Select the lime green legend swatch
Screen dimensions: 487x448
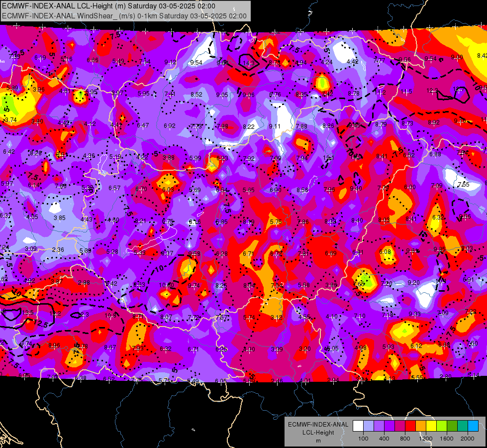pyautogui.click(x=442, y=426)
